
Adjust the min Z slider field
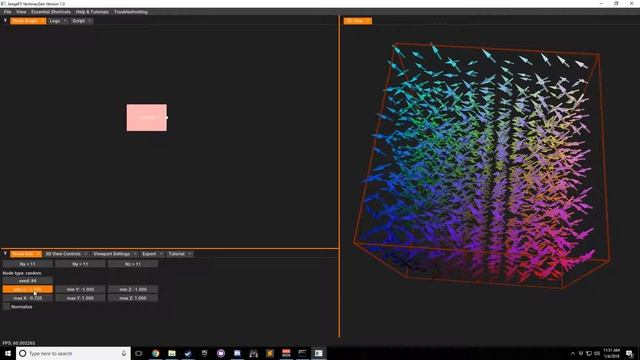pyautogui.click(x=133, y=289)
